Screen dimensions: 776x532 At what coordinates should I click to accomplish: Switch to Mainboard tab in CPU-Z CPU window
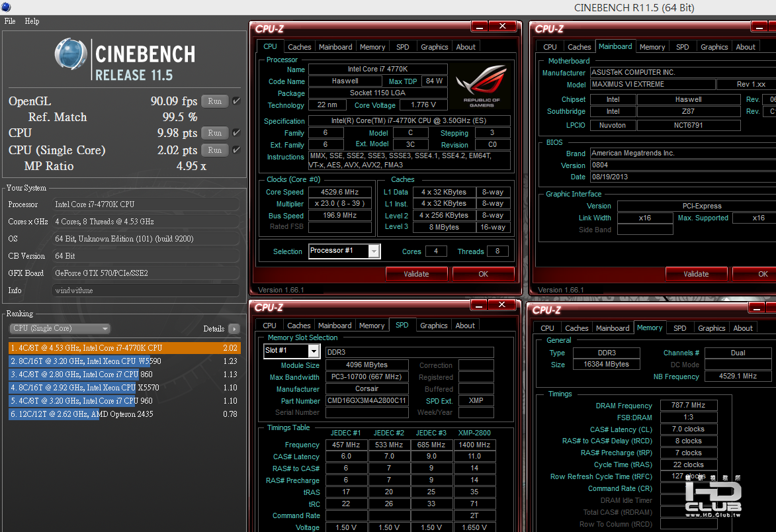(335, 47)
